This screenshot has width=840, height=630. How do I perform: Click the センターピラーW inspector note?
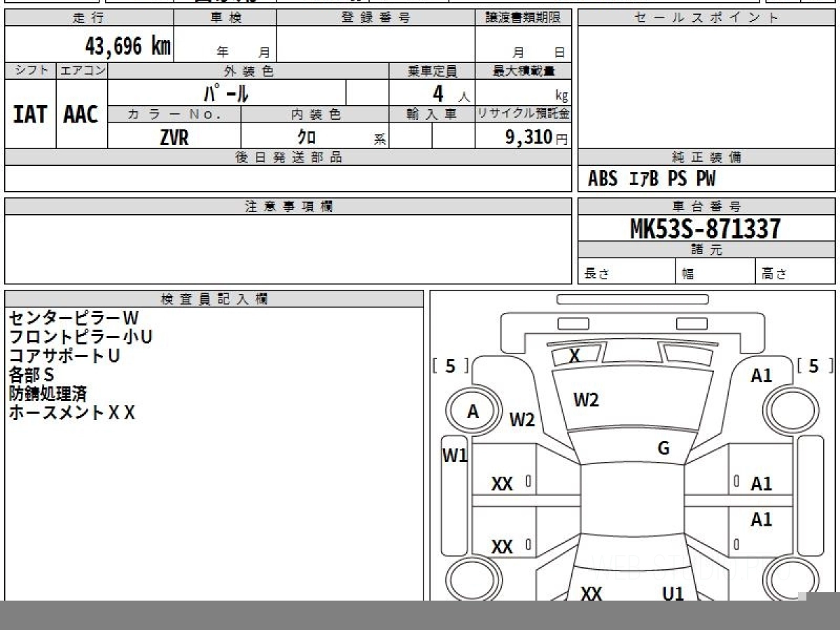74,318
